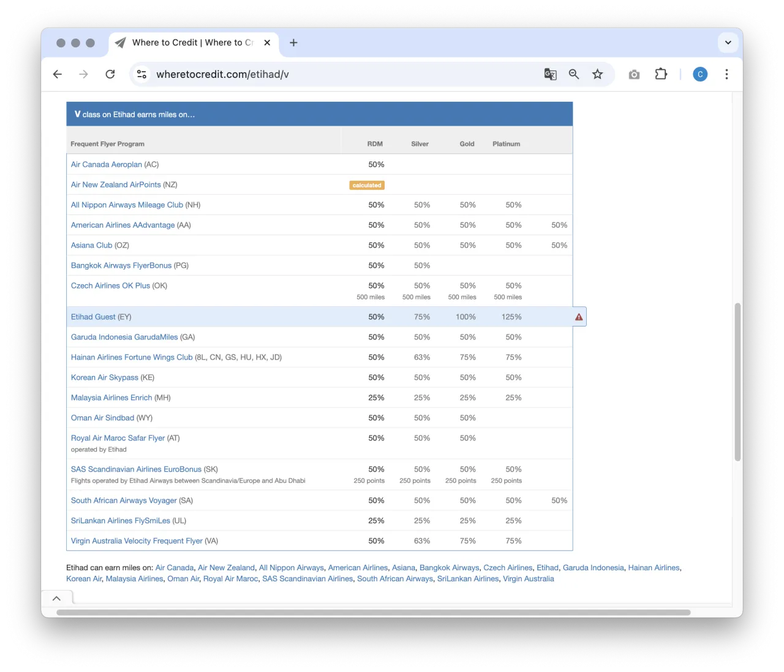Go back to the previous page

tap(58, 74)
